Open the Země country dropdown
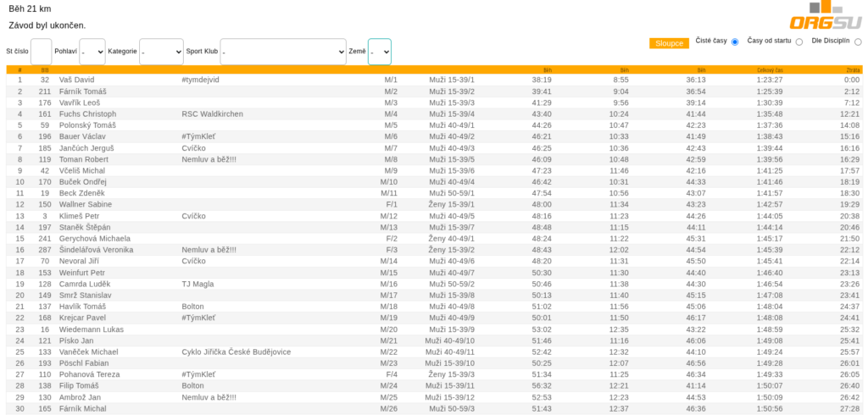 380,52
